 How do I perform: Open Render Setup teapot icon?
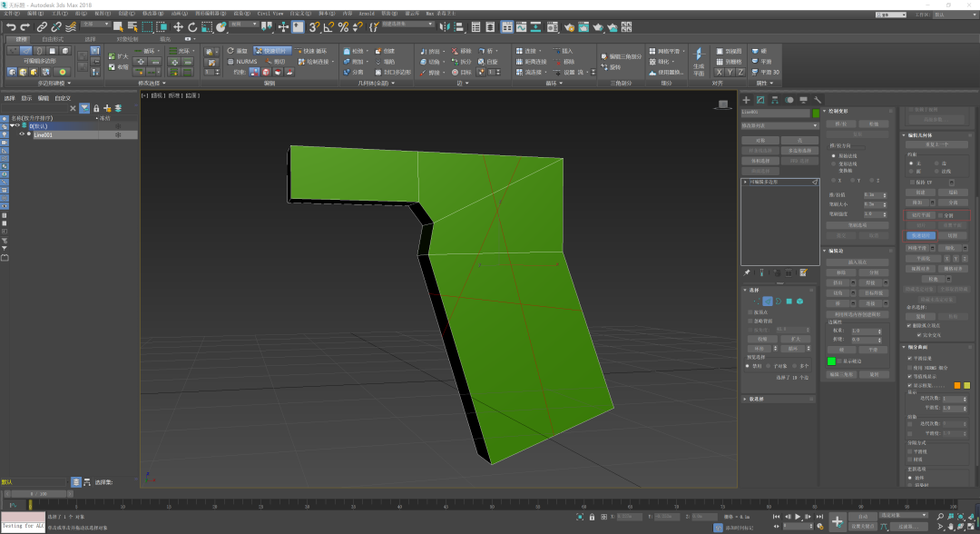pos(569,27)
